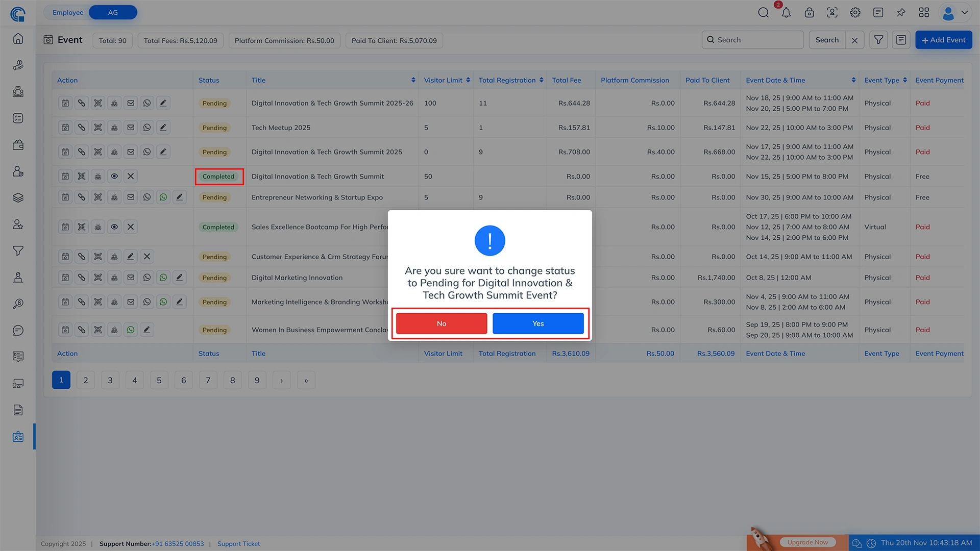Open the profile account dropdown
980x551 pixels.
click(953, 13)
